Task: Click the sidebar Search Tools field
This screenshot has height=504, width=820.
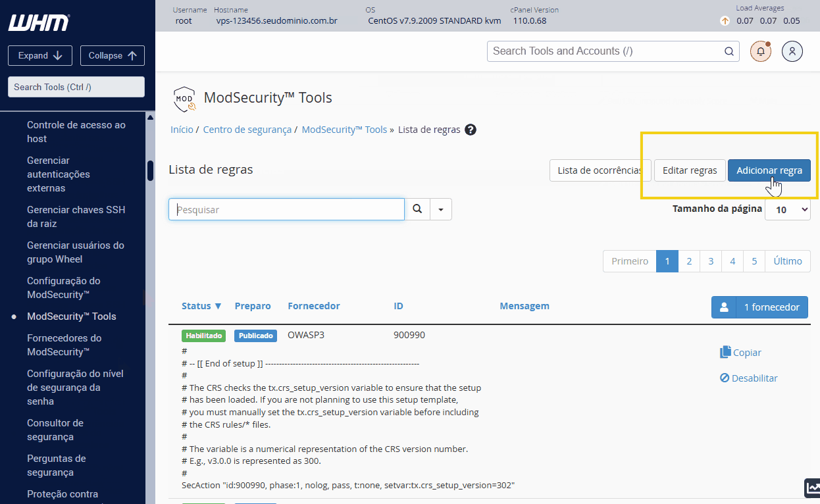Action: point(76,87)
